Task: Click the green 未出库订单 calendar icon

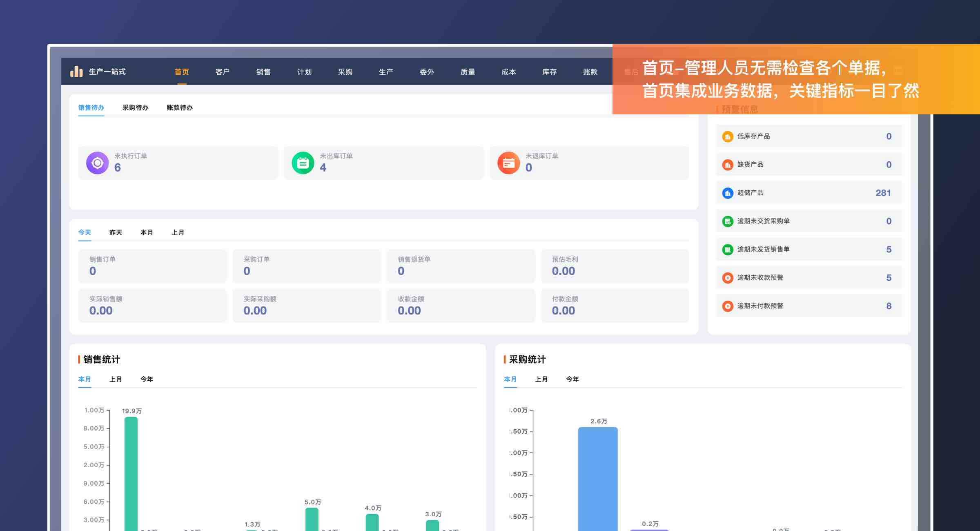Action: pyautogui.click(x=303, y=163)
